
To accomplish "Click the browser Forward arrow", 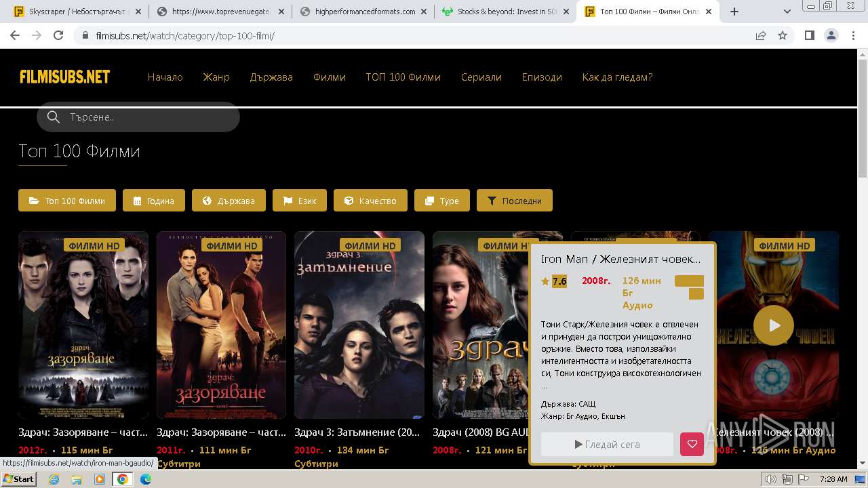I will [x=37, y=36].
